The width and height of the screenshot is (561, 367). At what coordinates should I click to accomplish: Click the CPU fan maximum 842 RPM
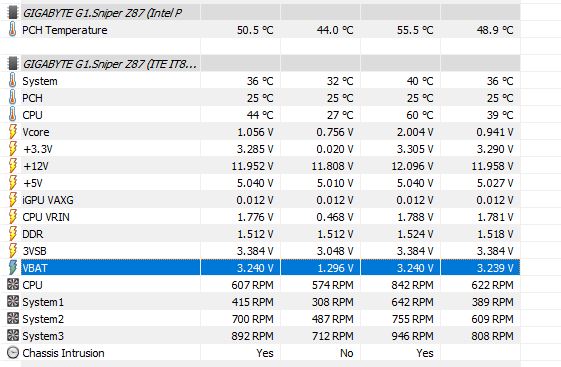[x=413, y=285]
